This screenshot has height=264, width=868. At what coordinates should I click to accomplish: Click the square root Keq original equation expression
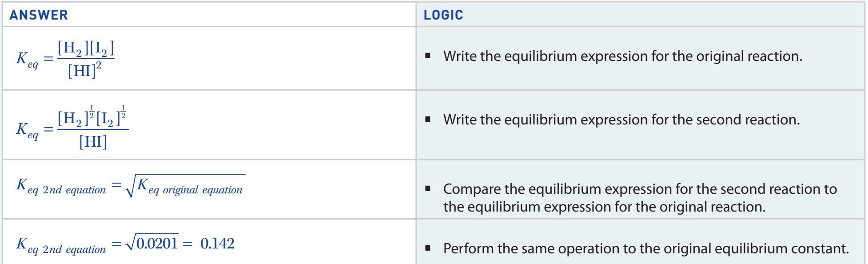pyautogui.click(x=185, y=186)
